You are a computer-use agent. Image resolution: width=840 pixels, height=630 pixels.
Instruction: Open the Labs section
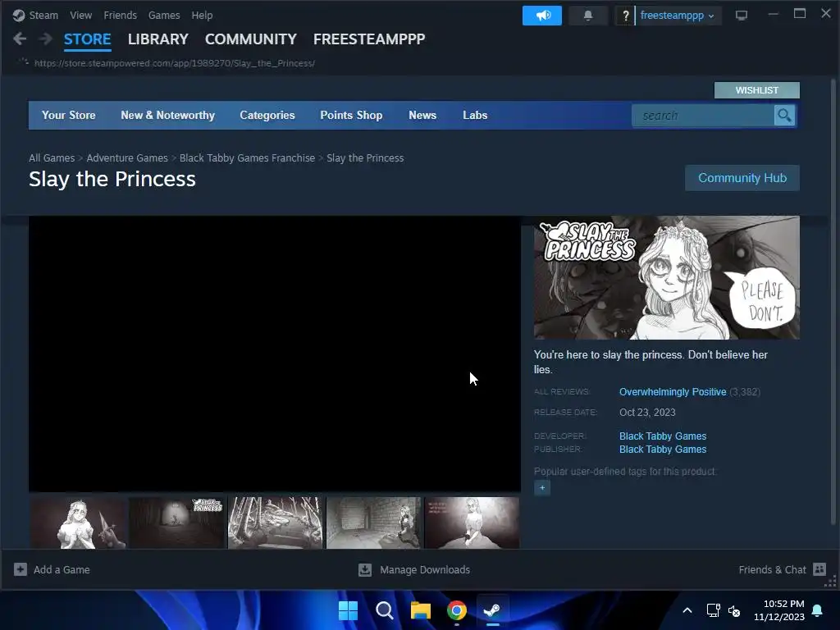[475, 115]
